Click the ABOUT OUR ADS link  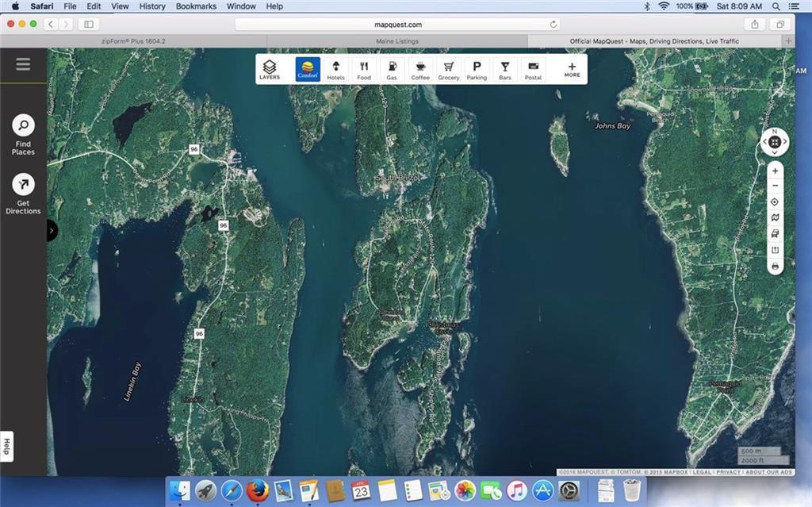769,472
